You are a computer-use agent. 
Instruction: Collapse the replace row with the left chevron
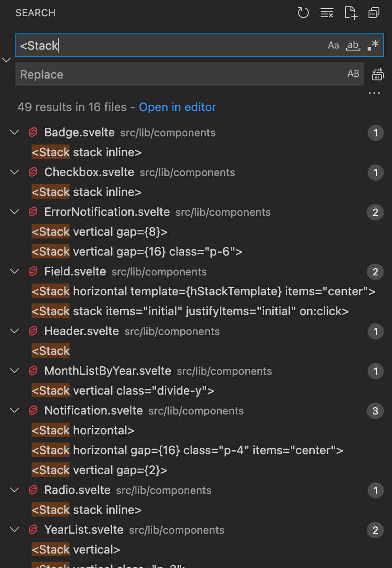click(6, 60)
